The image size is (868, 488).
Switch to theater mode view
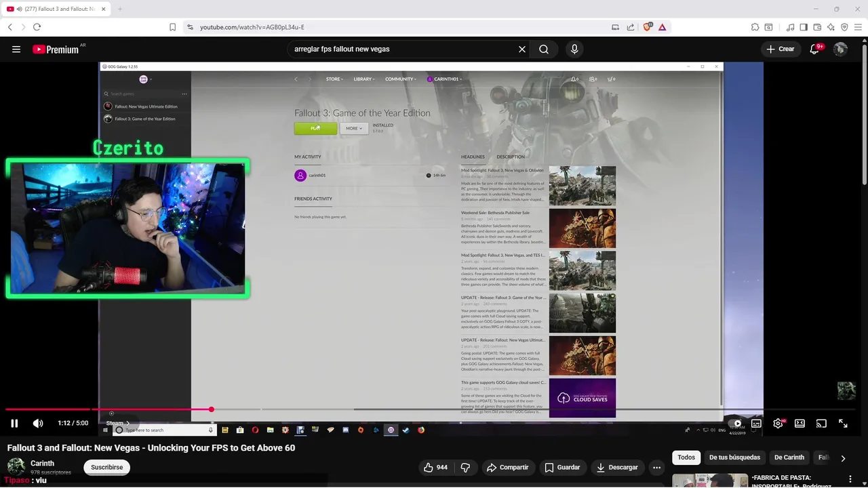800,424
